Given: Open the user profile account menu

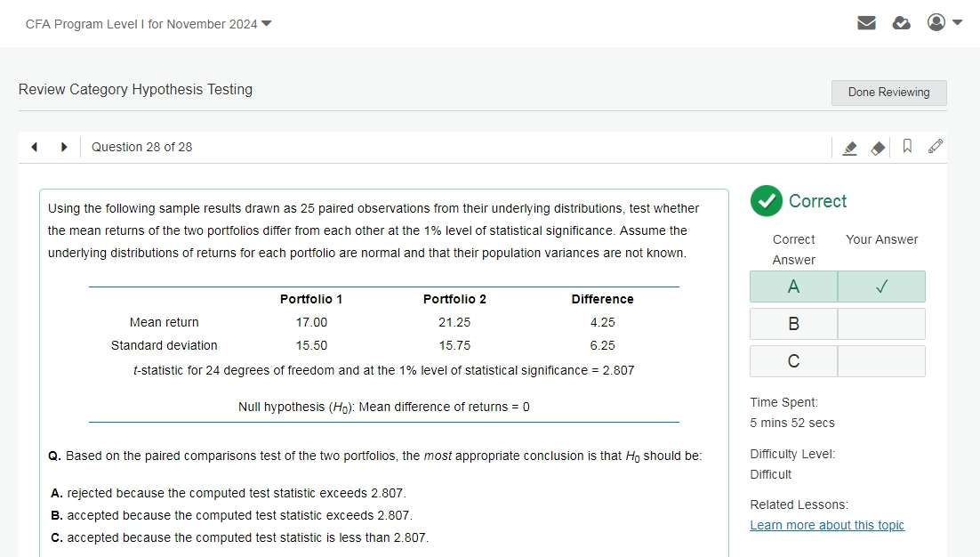Looking at the screenshot, I should point(944,22).
